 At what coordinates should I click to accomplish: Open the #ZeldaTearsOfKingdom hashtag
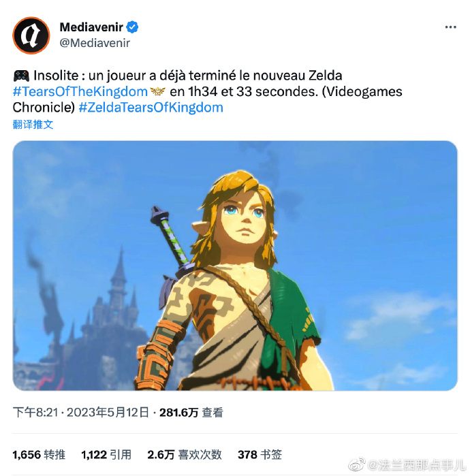point(151,108)
